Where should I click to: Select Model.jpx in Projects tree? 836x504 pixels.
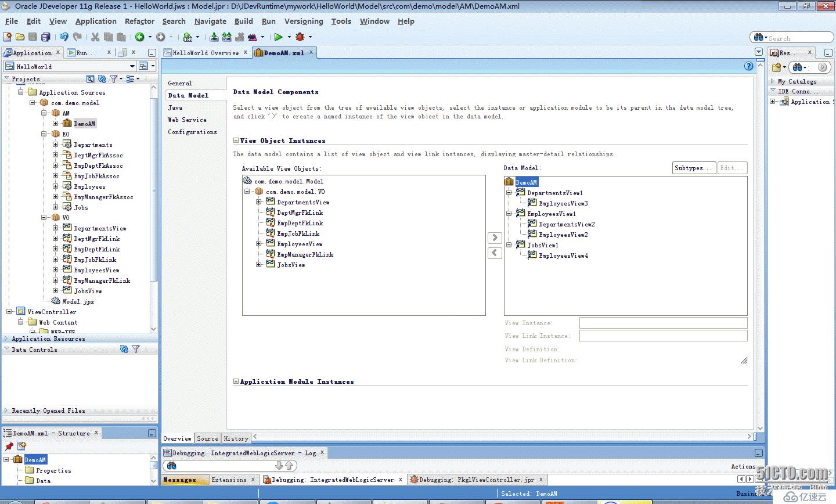point(78,301)
